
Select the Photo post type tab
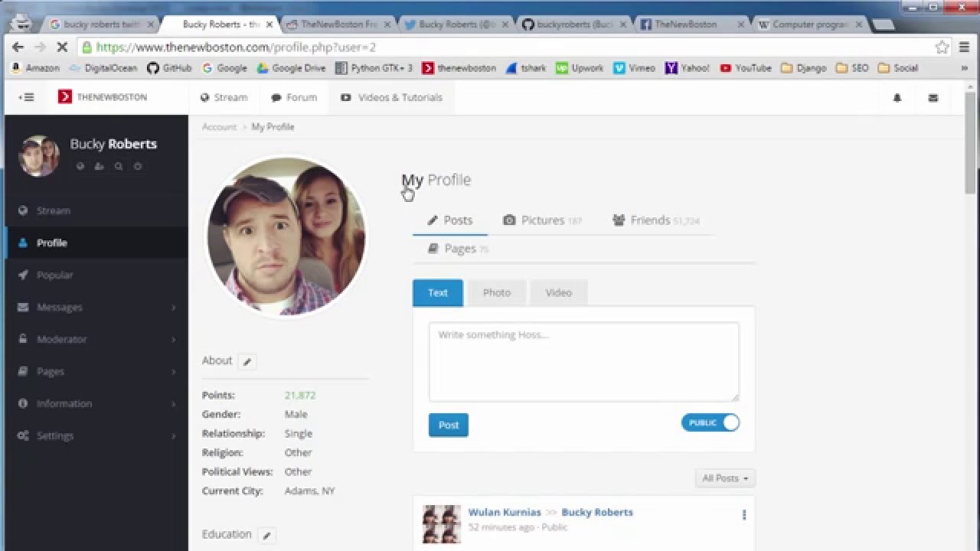click(496, 293)
